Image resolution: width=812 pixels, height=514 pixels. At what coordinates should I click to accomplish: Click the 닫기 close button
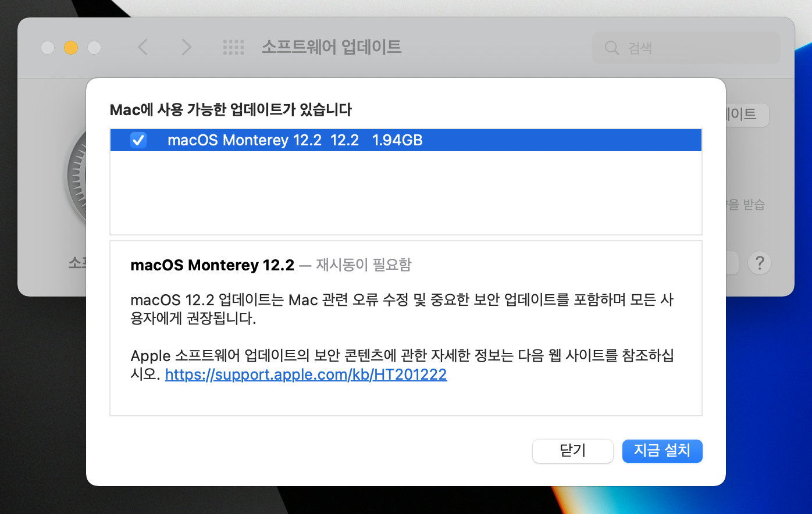pos(573,451)
